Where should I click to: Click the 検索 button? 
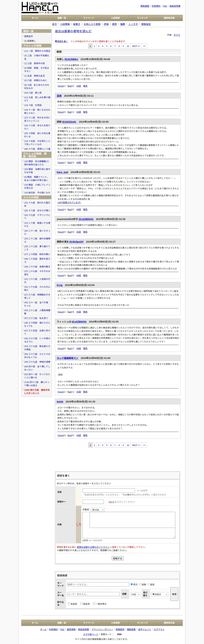[174, 594]
